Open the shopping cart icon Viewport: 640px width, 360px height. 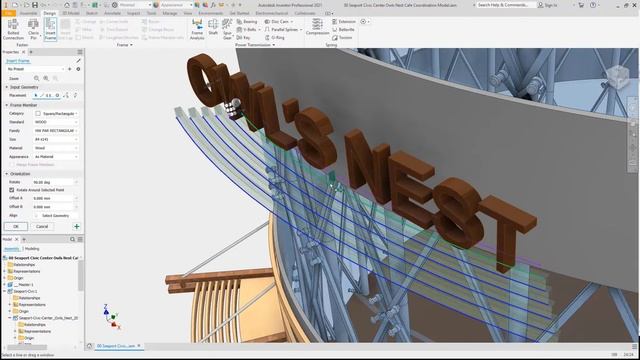pos(581,5)
